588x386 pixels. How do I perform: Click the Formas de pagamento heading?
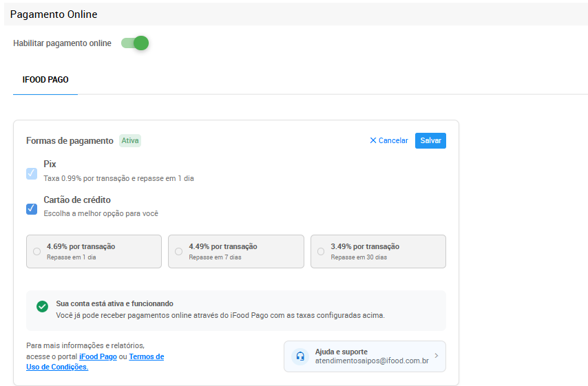[70, 140]
